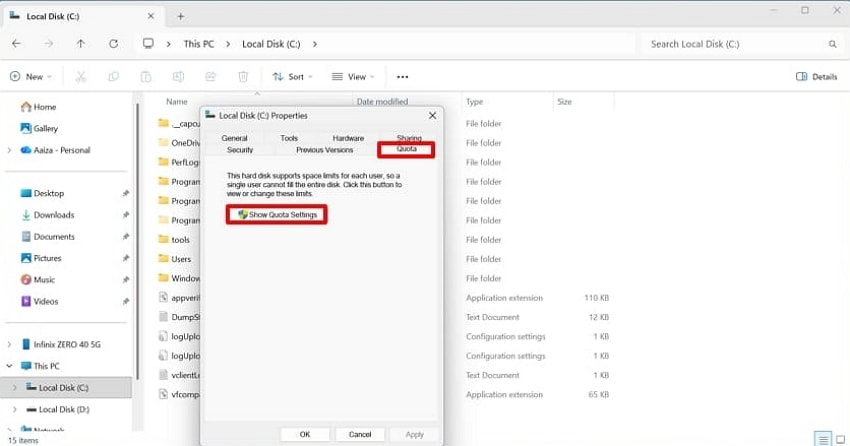Switch to details list view icon
The image size is (850, 446).
click(823, 439)
